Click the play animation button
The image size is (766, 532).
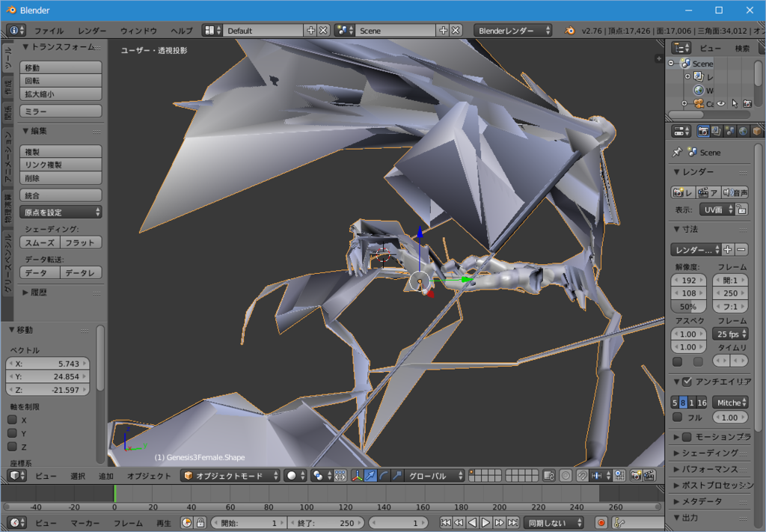click(485, 522)
